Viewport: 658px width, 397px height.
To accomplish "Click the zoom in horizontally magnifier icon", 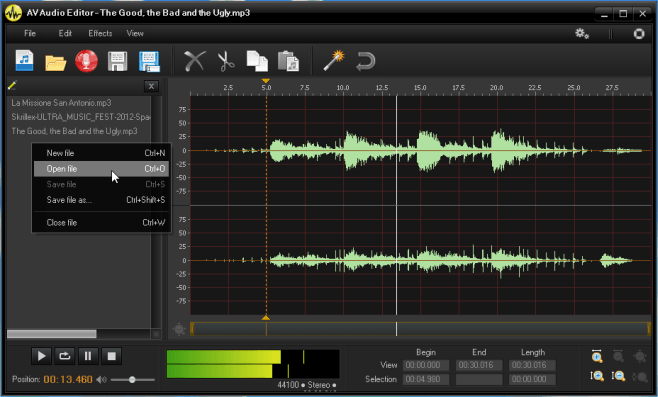I will [597, 356].
